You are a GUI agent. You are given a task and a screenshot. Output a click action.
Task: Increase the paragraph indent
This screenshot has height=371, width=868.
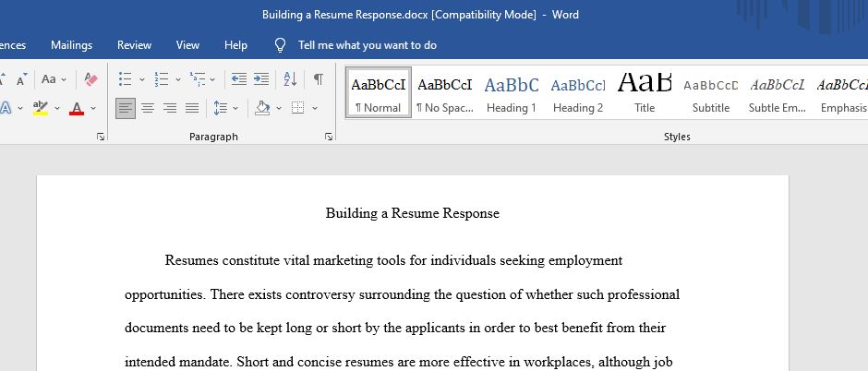(261, 79)
